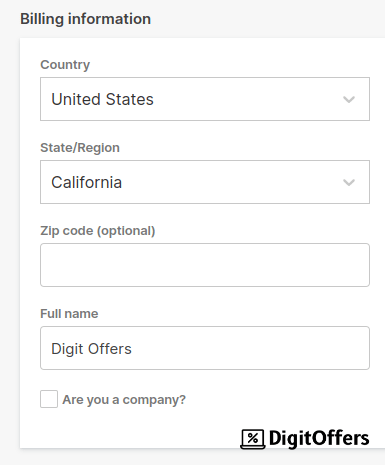Check the "Are you a company?" checkbox

click(49, 399)
